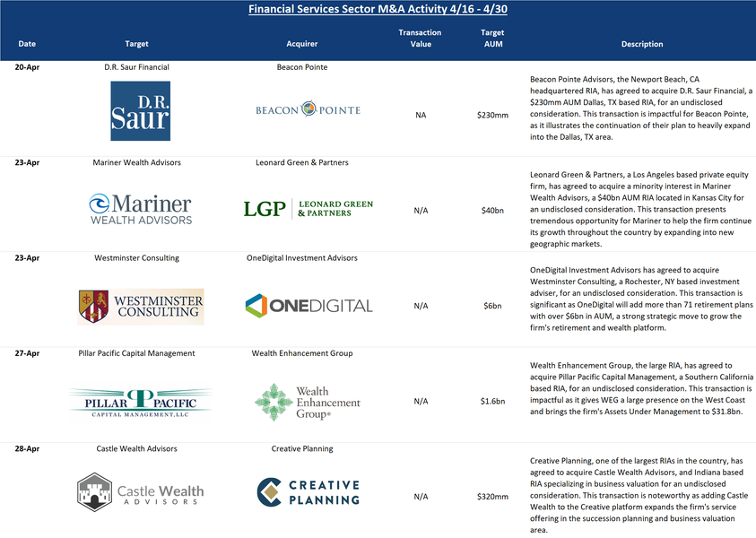Click the Beacon Pointe Advisors deal description

(x=641, y=108)
